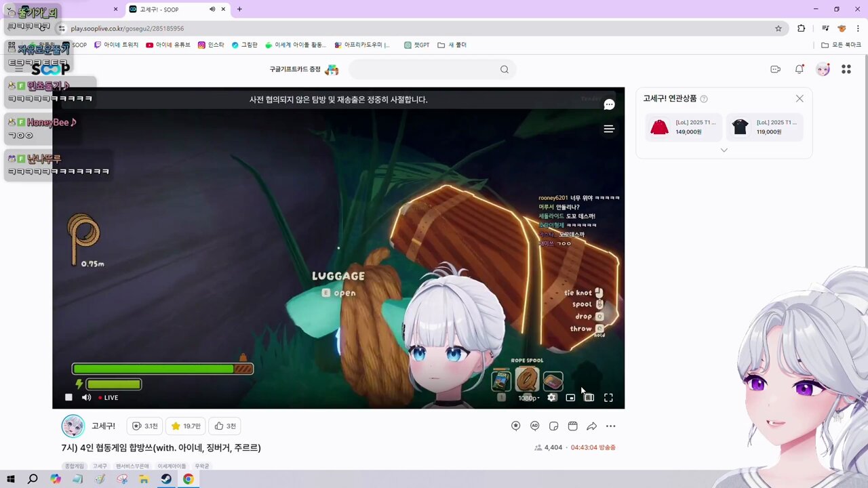Open notifications bell icon
This screenshot has width=868, height=488.
click(x=800, y=69)
